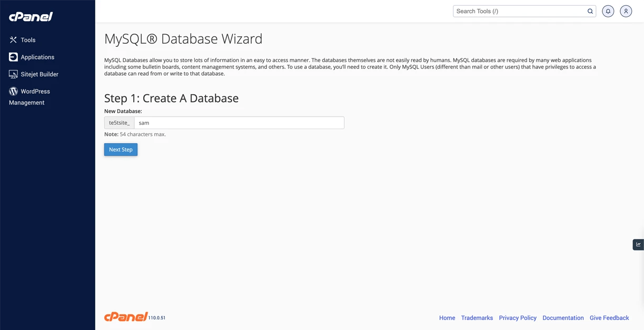Open the Privacy Policy link

518,318
